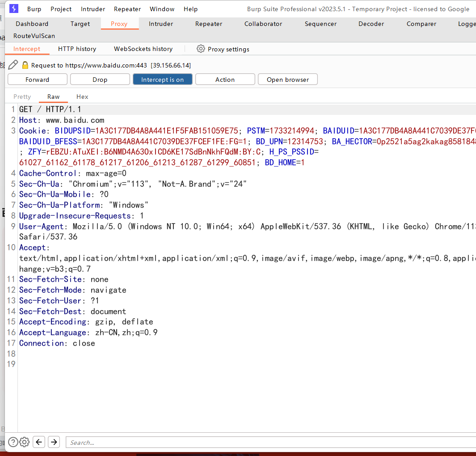This screenshot has height=456, width=476.
Task: Click the Sec-Ch-Ua-Platform "Windows" line
Action: pyautogui.click(x=84, y=205)
